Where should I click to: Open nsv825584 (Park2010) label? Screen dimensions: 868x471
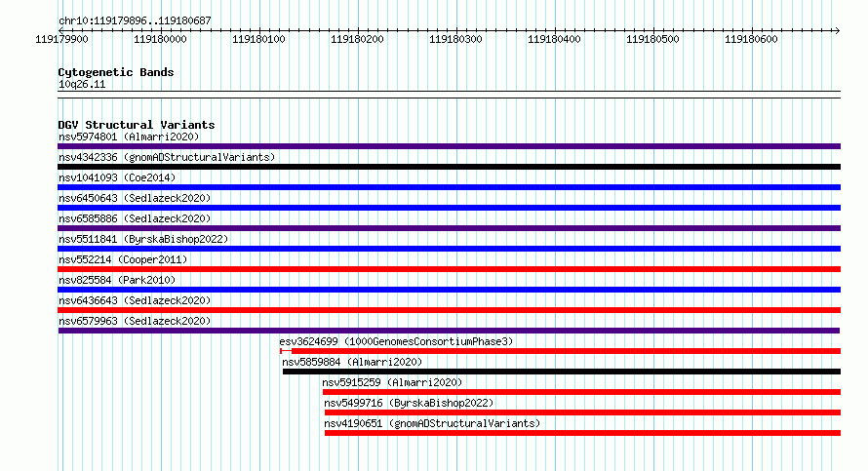click(x=117, y=280)
